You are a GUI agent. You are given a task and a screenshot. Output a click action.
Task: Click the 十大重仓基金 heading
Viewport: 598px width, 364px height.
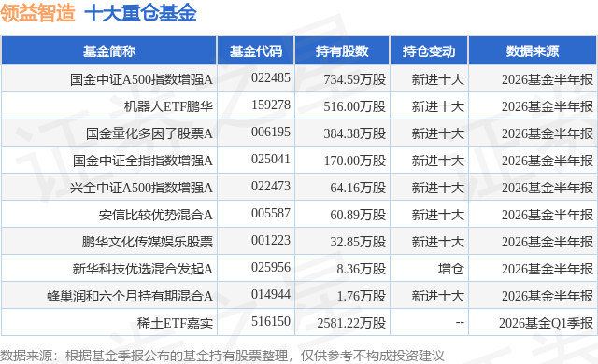tap(140, 13)
